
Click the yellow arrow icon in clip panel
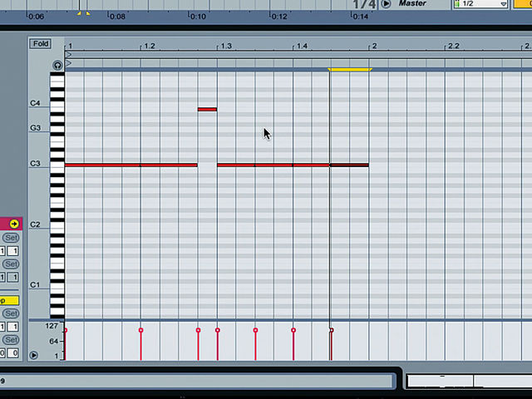pyautogui.click(x=14, y=224)
